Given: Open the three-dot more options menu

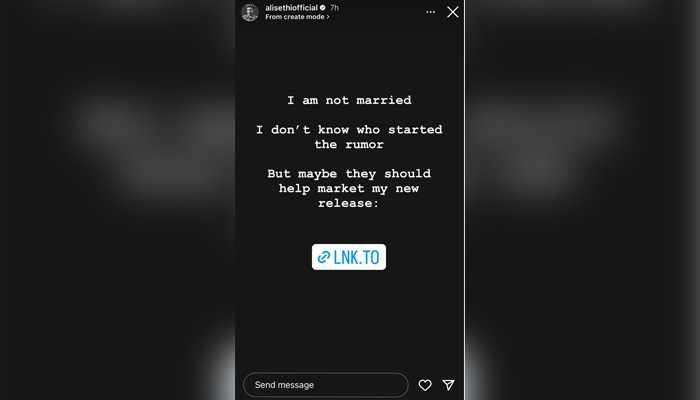Looking at the screenshot, I should 430,12.
